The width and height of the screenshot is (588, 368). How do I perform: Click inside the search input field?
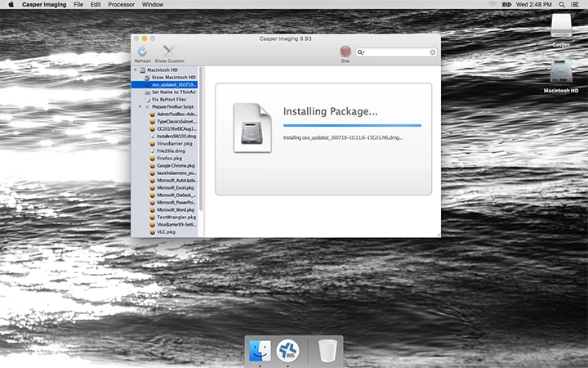click(x=396, y=52)
